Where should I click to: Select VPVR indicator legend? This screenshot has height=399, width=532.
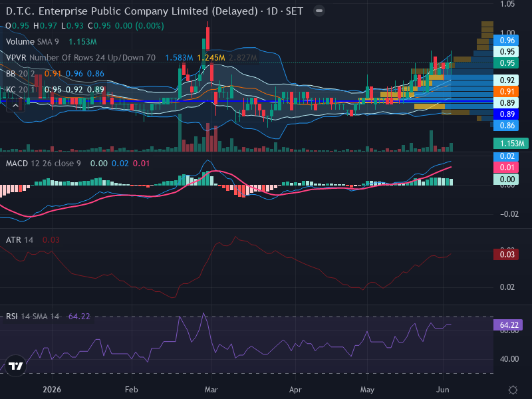tap(80, 58)
